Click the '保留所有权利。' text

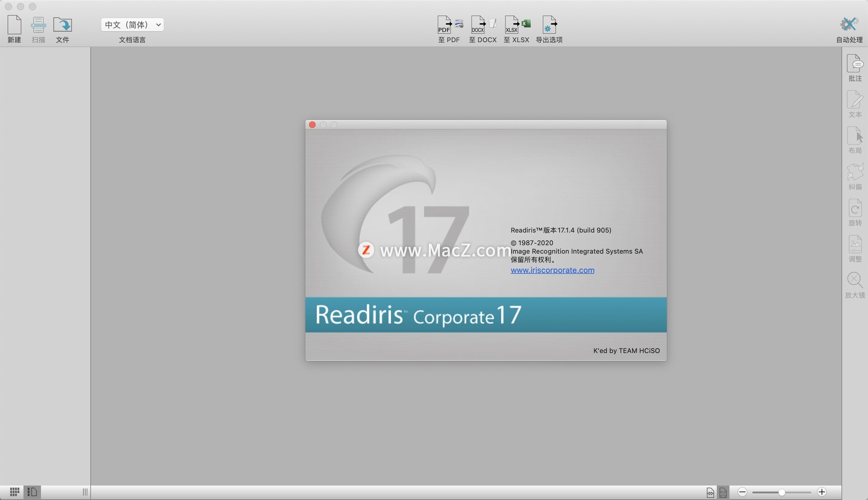[533, 260]
